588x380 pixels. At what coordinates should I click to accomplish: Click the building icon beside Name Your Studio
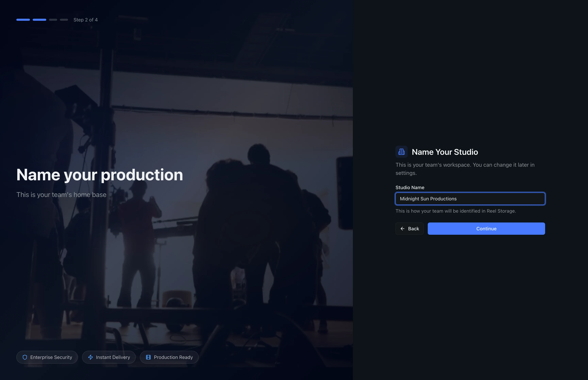401,152
